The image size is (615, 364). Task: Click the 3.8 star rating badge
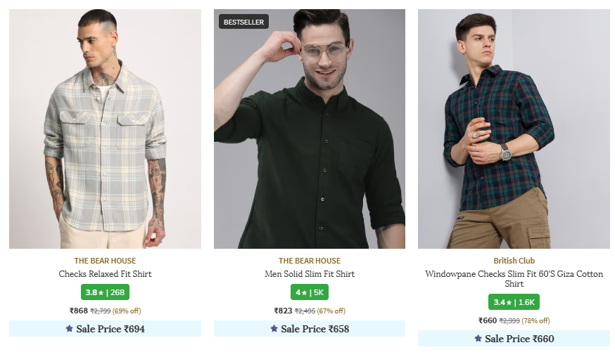point(105,292)
